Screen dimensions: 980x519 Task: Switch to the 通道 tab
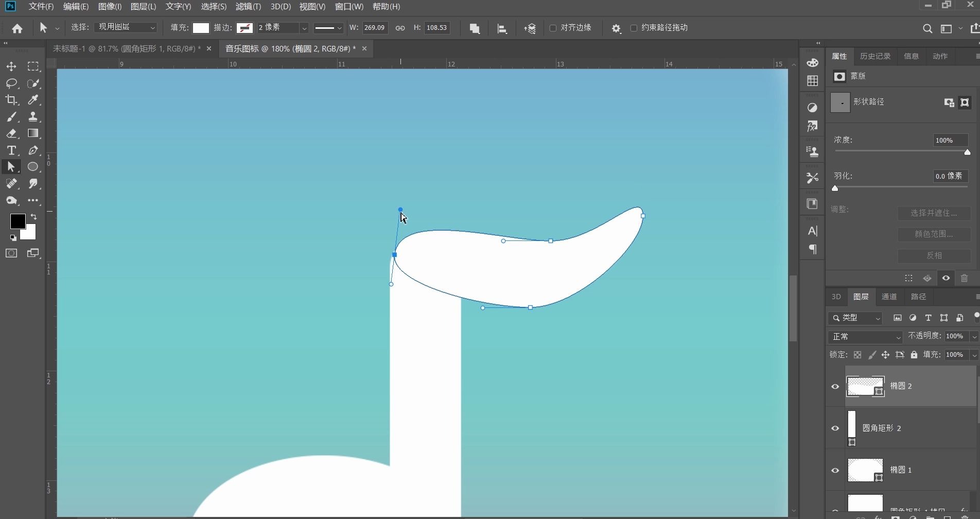pyautogui.click(x=889, y=297)
